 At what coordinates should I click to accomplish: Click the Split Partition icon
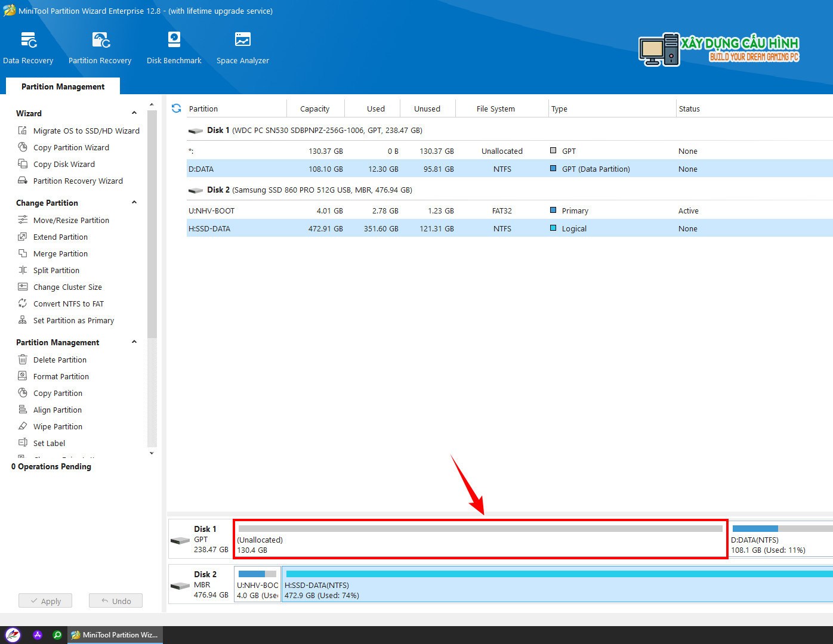23,270
